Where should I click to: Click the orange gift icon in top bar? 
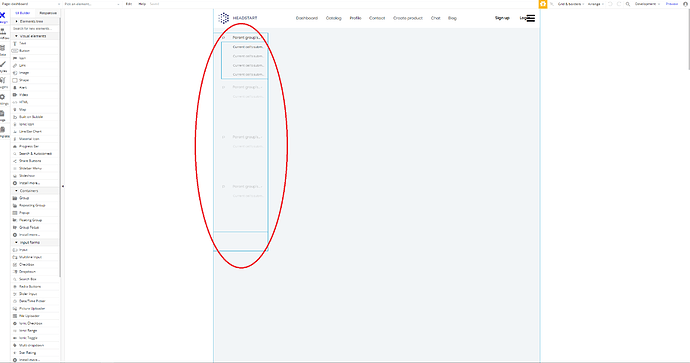click(543, 4)
